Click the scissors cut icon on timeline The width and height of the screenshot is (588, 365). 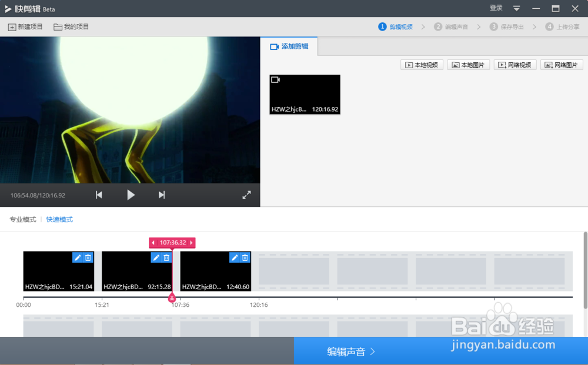[172, 299]
